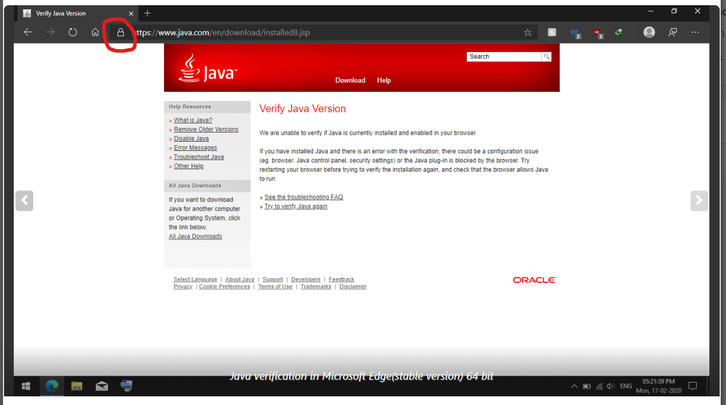Open Microsoft Edge from the taskbar
The height and width of the screenshot is (405, 726).
coord(51,386)
